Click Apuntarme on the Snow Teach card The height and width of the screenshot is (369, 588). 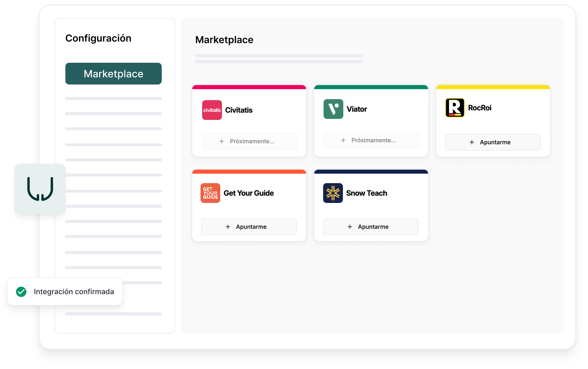tap(371, 227)
